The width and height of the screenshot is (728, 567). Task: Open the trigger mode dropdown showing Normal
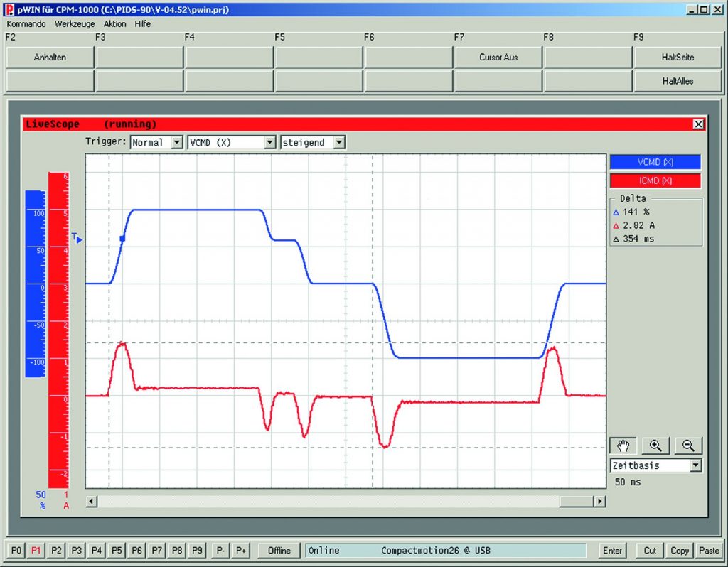(x=156, y=142)
